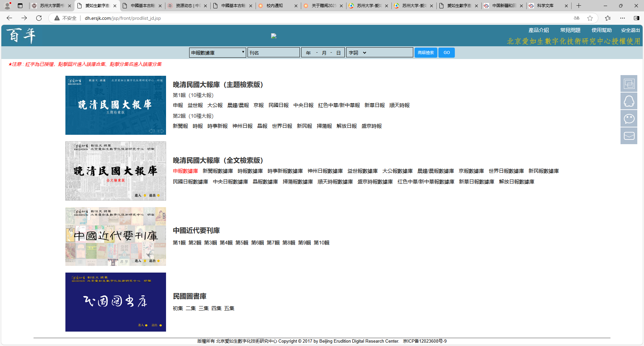
Task: Open the red 申報數據庫 link
Action: 185,171
